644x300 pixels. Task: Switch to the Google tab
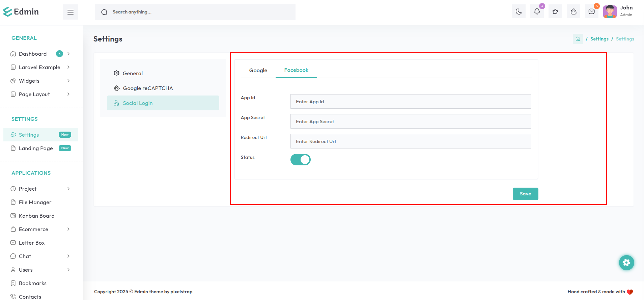pos(258,70)
